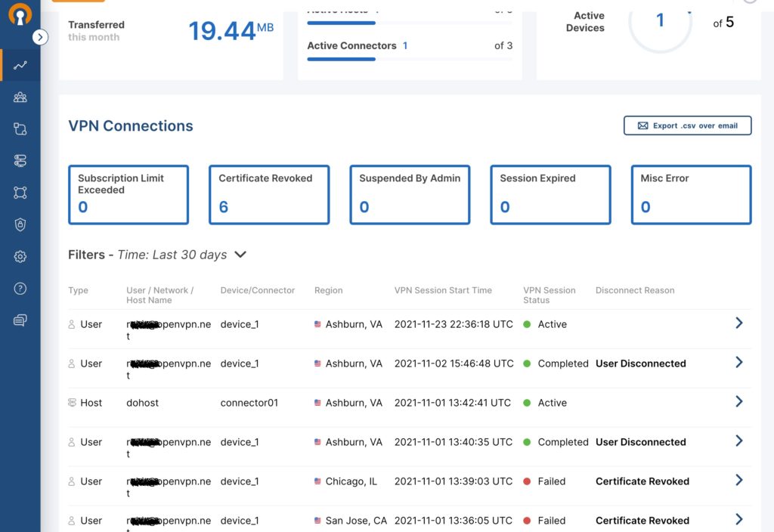This screenshot has width=774, height=532.
Task: Click the flag icon next to Chicago, IL
Action: (x=317, y=481)
